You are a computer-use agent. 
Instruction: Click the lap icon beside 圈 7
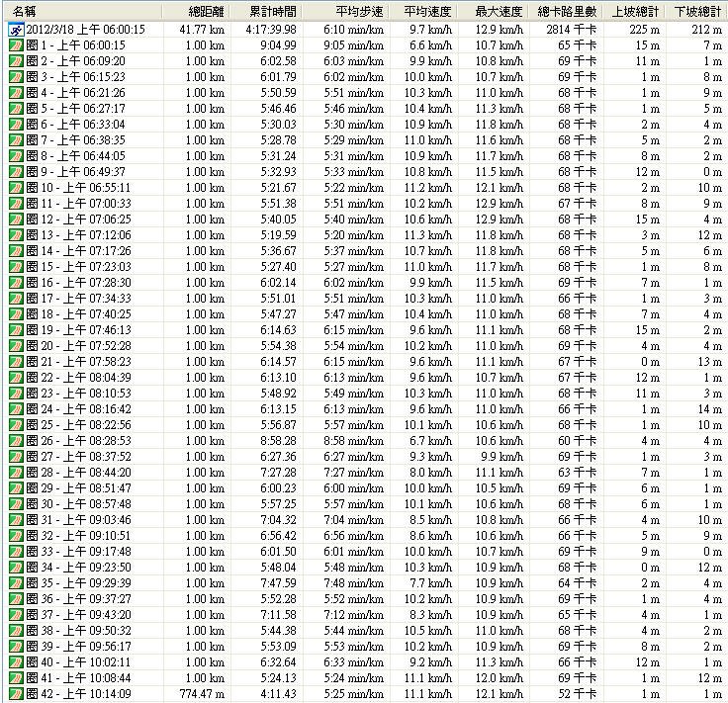point(16,141)
